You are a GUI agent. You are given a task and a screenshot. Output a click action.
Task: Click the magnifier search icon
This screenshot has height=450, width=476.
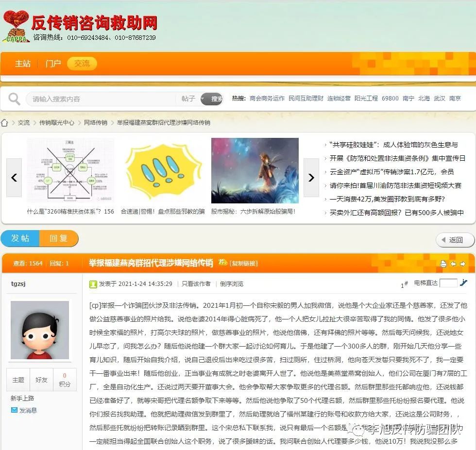click(15, 99)
